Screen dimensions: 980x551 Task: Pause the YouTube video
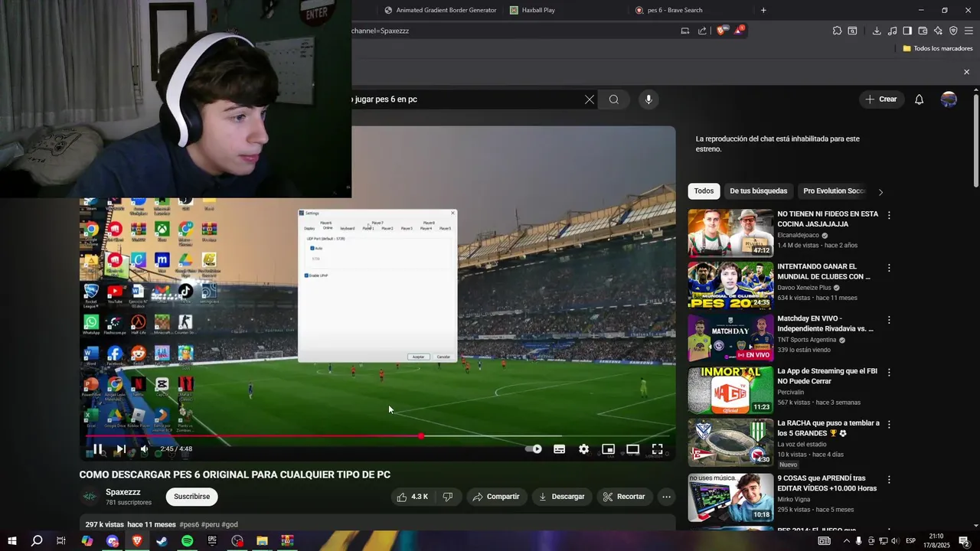pos(97,449)
